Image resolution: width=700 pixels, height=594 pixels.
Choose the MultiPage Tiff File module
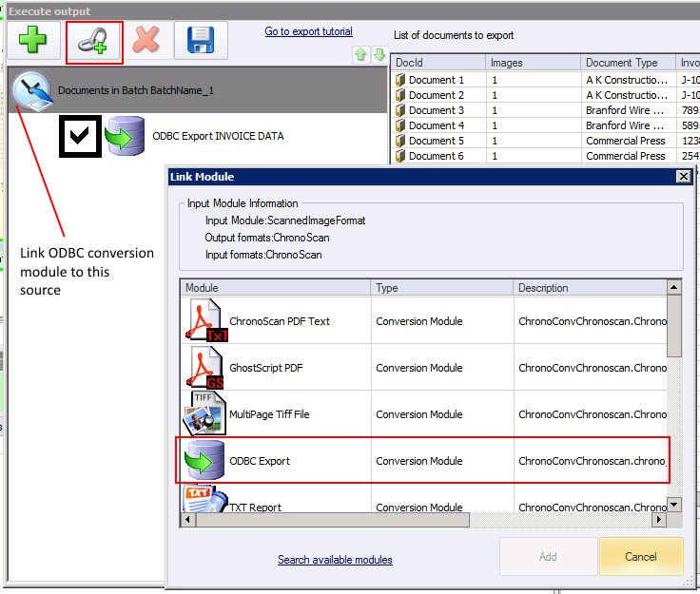pos(268,414)
